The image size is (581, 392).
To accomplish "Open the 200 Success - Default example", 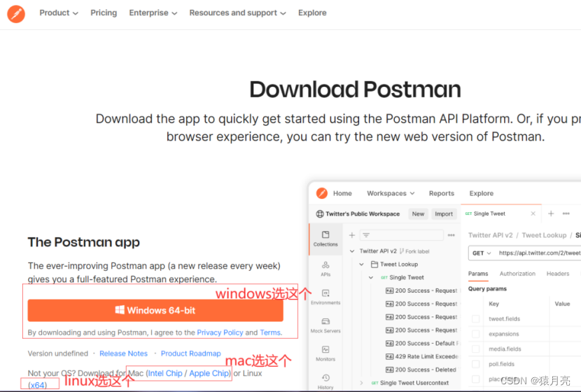I will tap(422, 344).
